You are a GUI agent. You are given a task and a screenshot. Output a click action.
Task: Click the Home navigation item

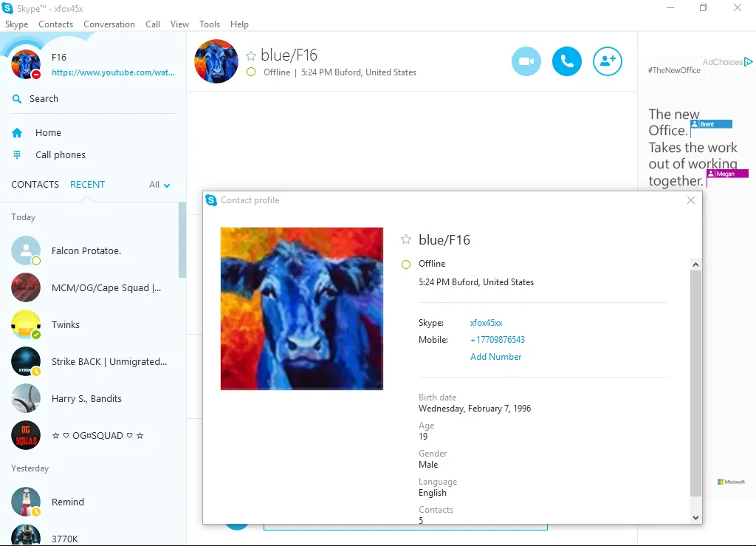coord(48,133)
